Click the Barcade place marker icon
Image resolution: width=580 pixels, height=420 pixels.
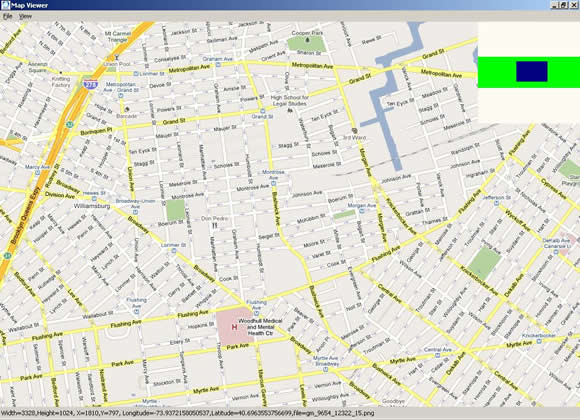click(x=127, y=109)
